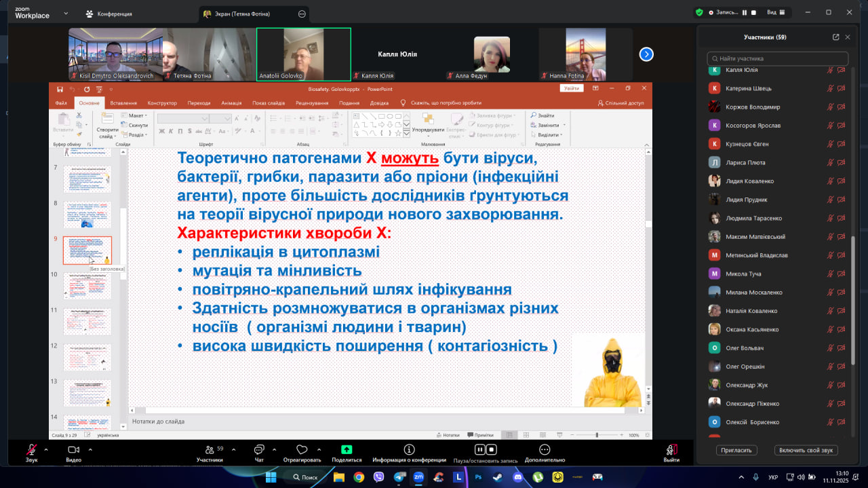Click the green Поделиться share screen icon
Screen dimensions: 868x488
(x=347, y=449)
